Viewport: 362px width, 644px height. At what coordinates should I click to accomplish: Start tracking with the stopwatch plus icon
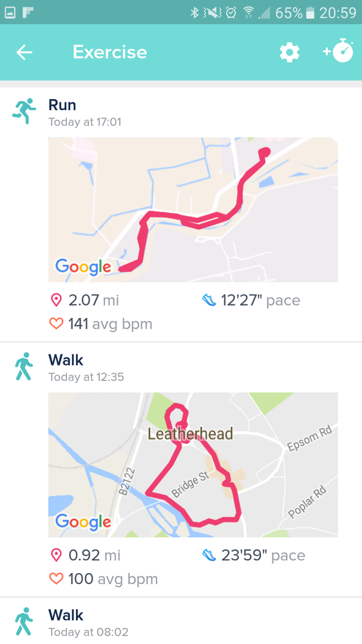click(338, 51)
